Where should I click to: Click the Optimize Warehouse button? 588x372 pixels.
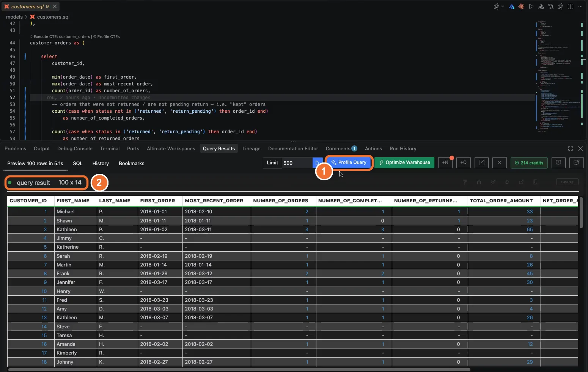(x=404, y=162)
